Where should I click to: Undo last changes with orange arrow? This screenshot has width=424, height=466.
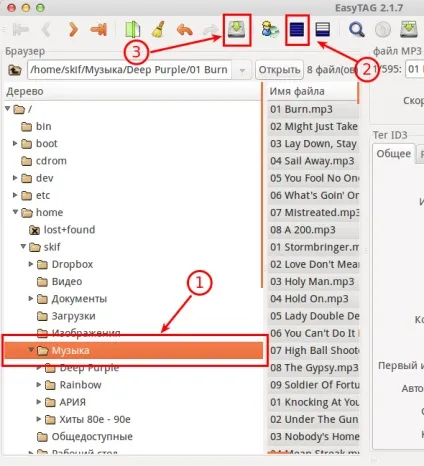[184, 30]
